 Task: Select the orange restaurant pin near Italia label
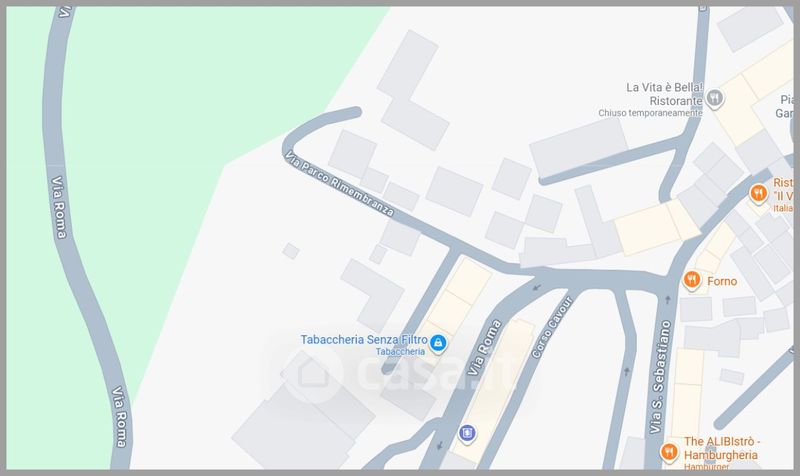(x=758, y=194)
